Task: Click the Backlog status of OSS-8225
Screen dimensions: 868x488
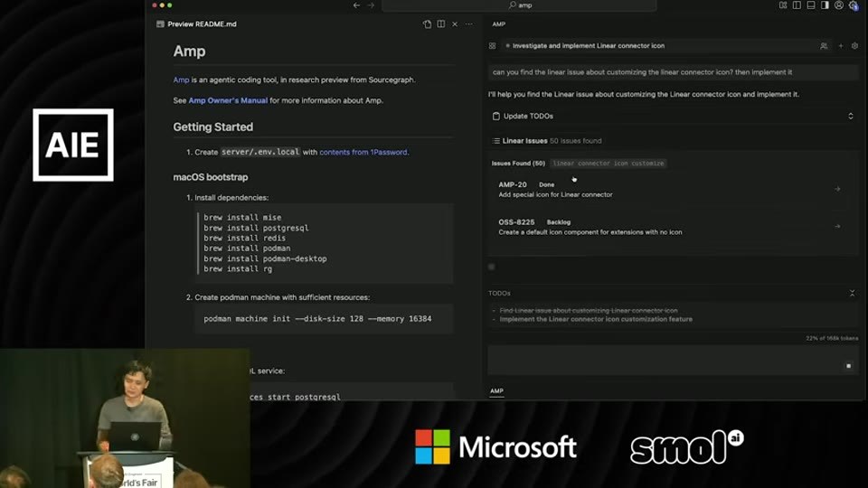Action: (x=559, y=222)
